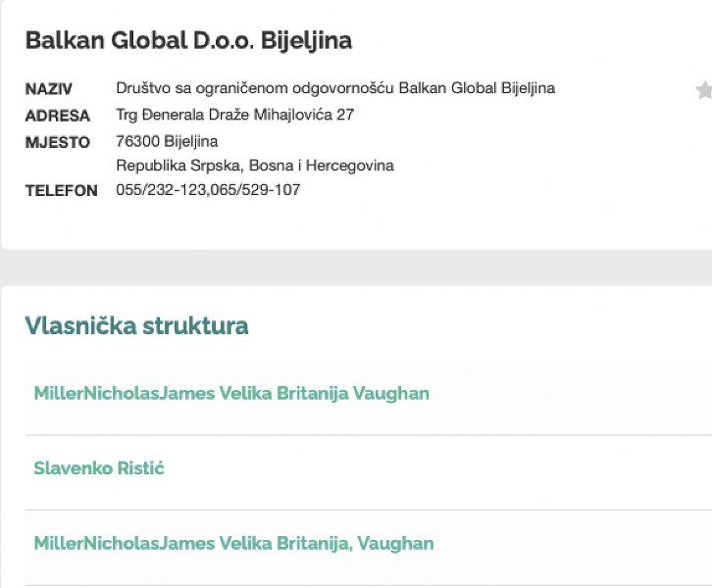
Task: Open MillerNicholasJames Velika Britanija, Vaughan link with comma
Action: pyautogui.click(x=233, y=543)
